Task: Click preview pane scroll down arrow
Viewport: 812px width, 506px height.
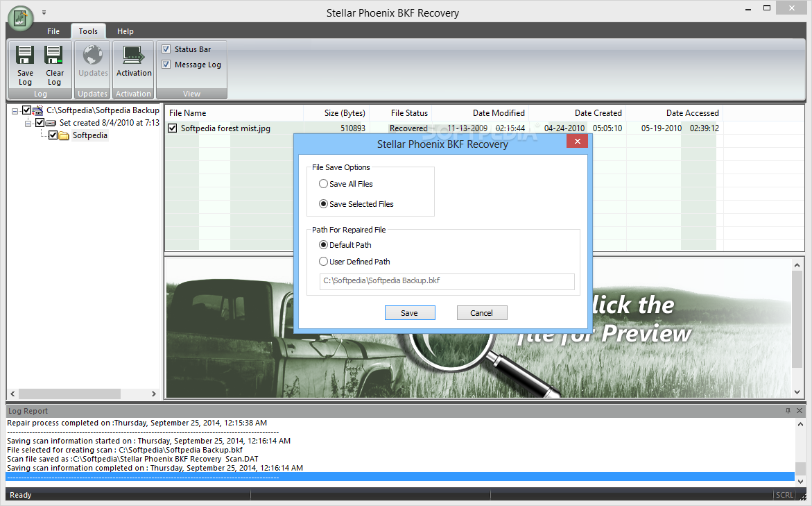Action: tap(797, 392)
